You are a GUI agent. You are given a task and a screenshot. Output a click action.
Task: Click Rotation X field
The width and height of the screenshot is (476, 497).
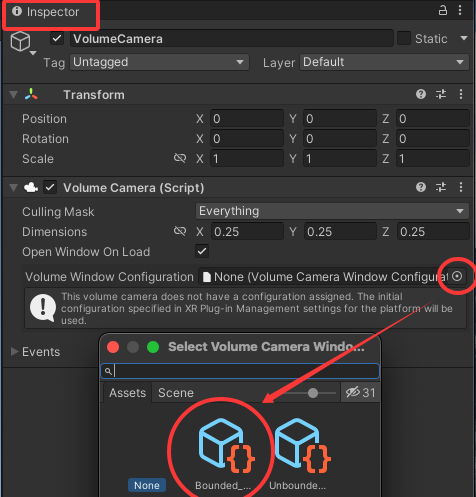(247, 139)
